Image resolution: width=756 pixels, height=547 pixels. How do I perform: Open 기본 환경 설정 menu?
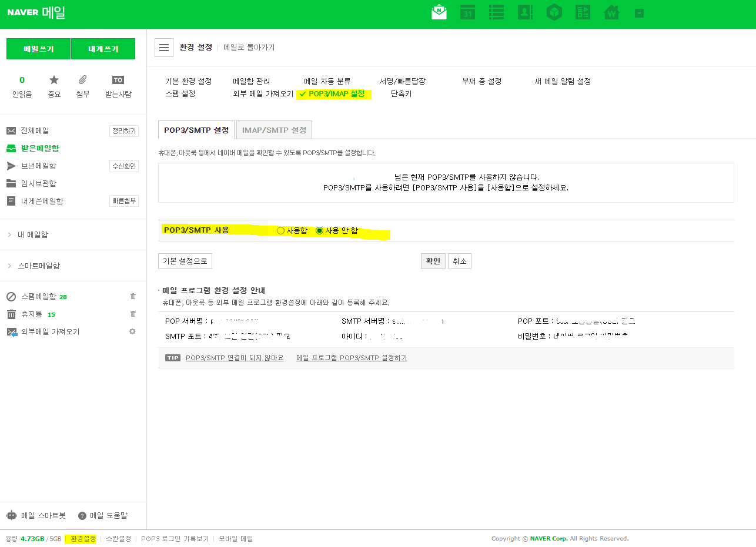[x=188, y=81]
